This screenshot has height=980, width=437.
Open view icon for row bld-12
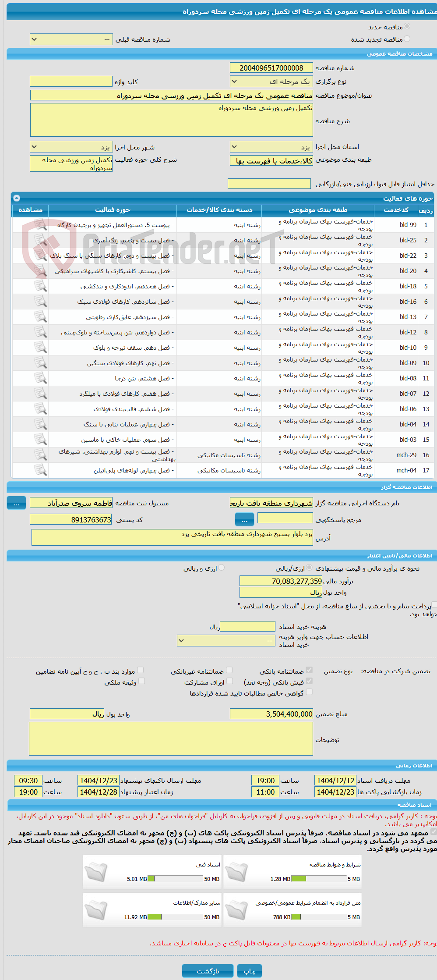point(40,332)
